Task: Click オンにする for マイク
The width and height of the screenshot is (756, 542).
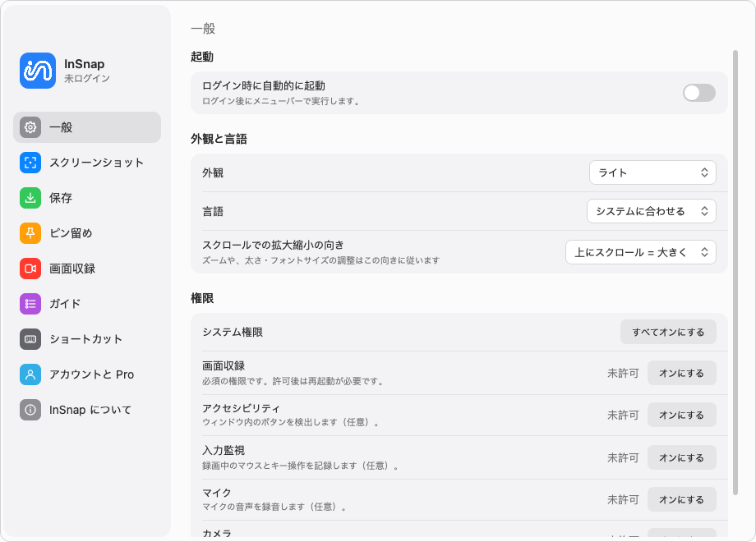Action: pos(681,499)
